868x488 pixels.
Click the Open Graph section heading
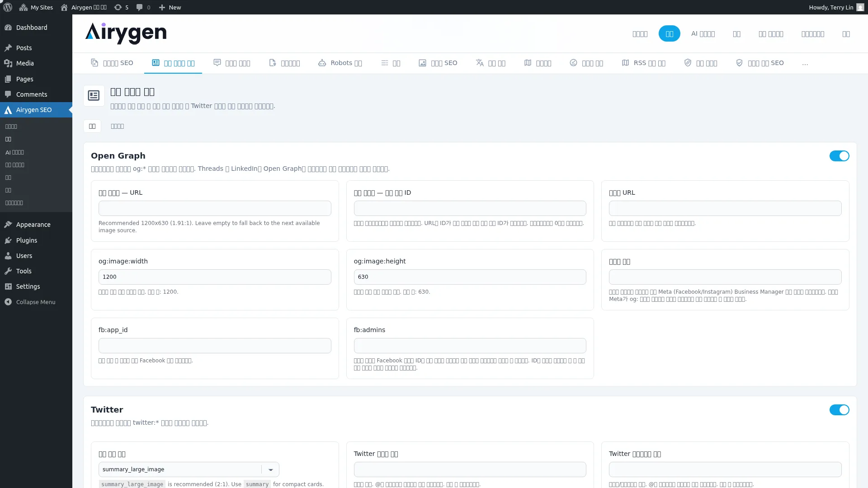118,156
